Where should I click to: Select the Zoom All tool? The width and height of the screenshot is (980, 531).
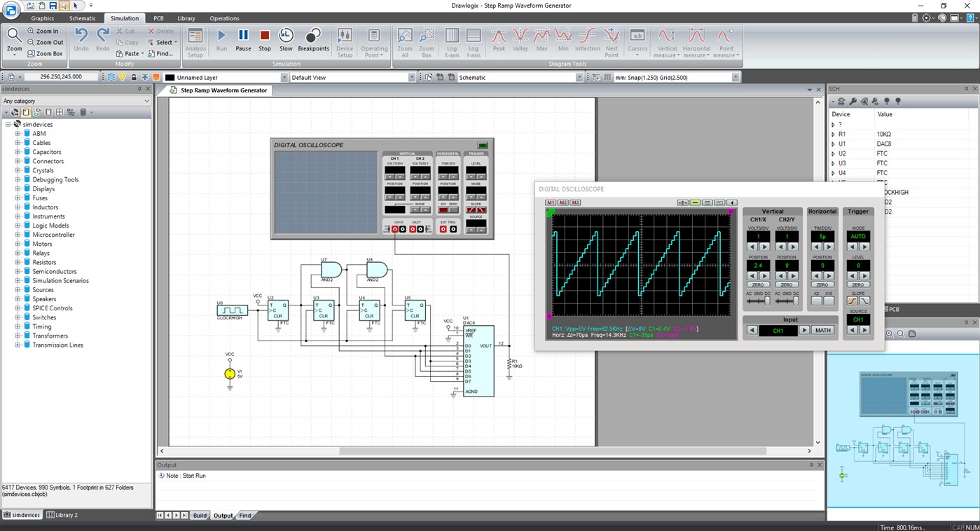pos(404,41)
